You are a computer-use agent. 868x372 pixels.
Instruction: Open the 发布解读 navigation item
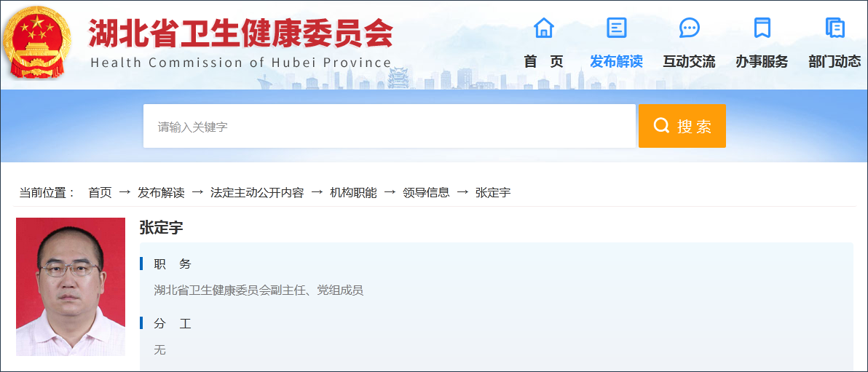616,61
